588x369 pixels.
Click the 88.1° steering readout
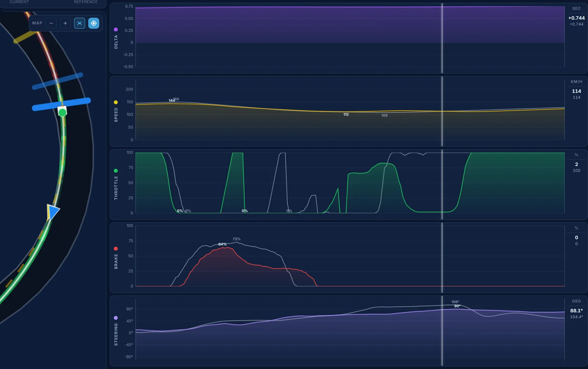tap(576, 311)
